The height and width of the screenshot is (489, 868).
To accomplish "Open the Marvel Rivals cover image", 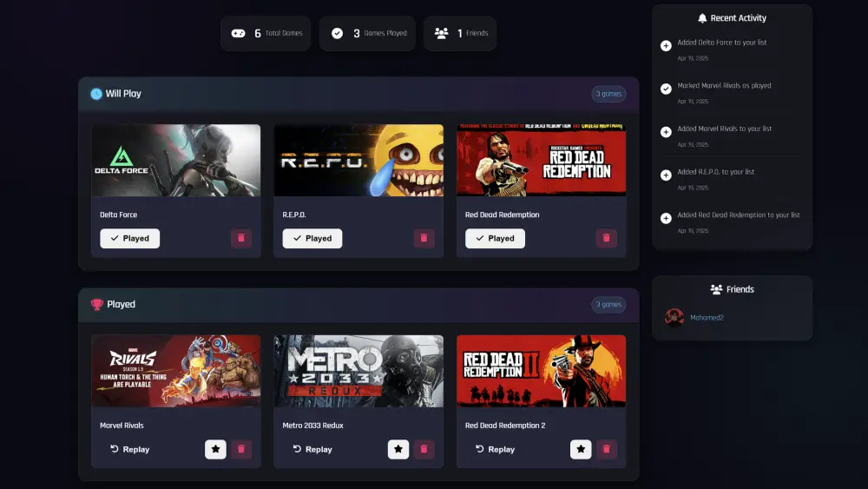I will tap(176, 371).
